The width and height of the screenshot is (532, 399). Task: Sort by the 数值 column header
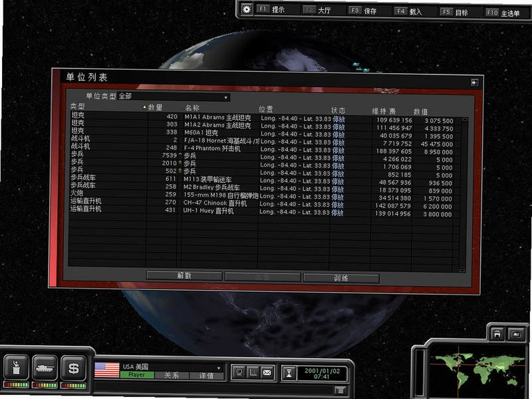(420, 112)
